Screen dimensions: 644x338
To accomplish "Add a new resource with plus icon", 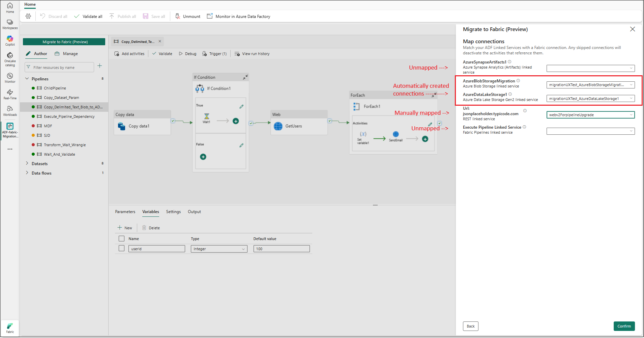I will click(x=100, y=66).
